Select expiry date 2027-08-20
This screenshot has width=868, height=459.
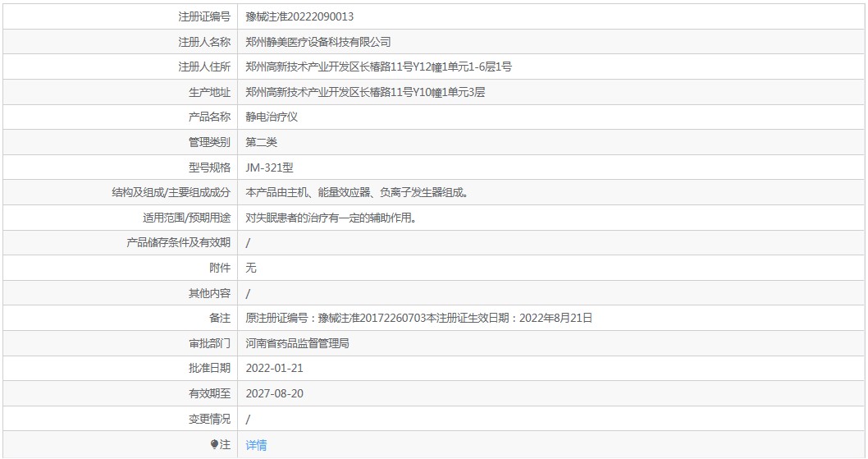click(x=275, y=393)
